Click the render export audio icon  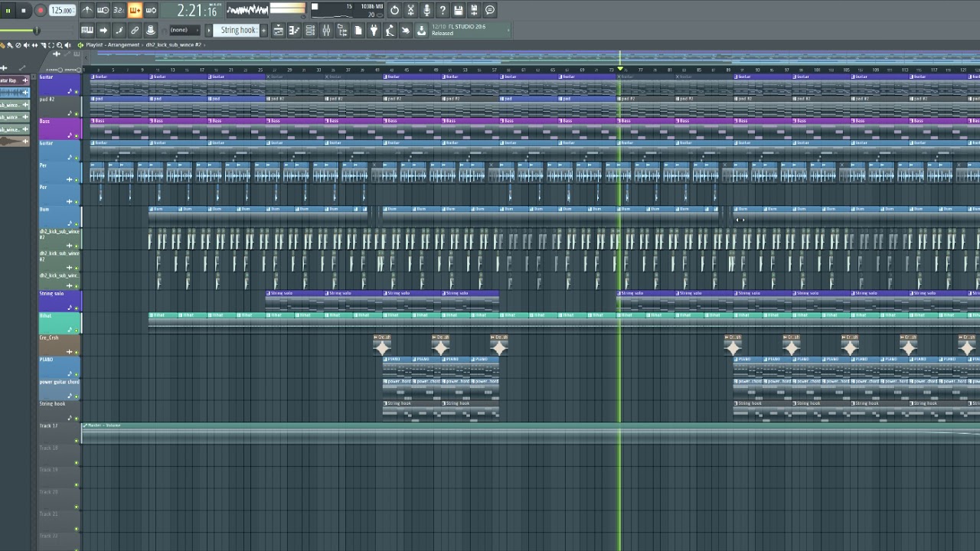coord(474,10)
